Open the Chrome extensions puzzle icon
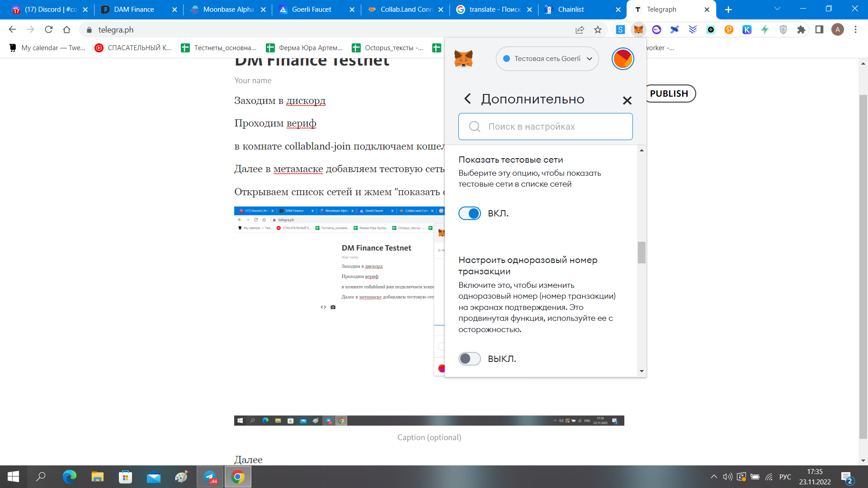The width and height of the screenshot is (868, 488). [x=801, y=30]
